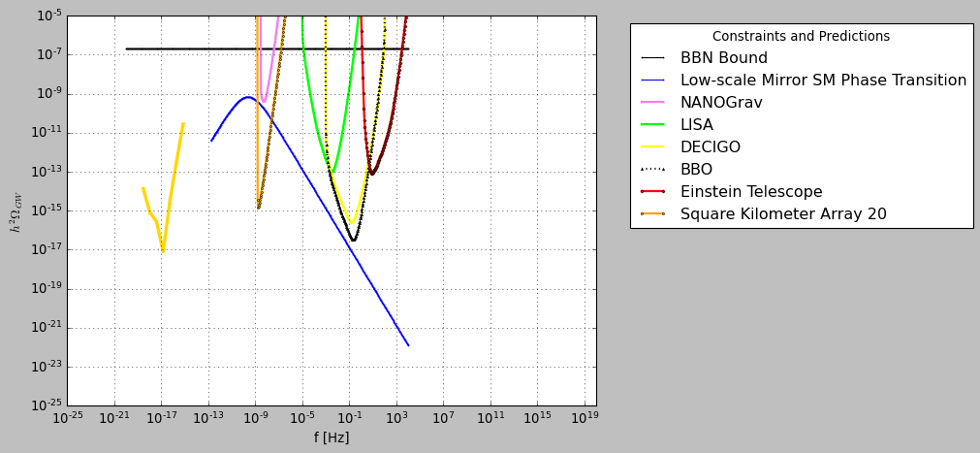Click the red Einstein Telescope legend swatch

coord(652,192)
